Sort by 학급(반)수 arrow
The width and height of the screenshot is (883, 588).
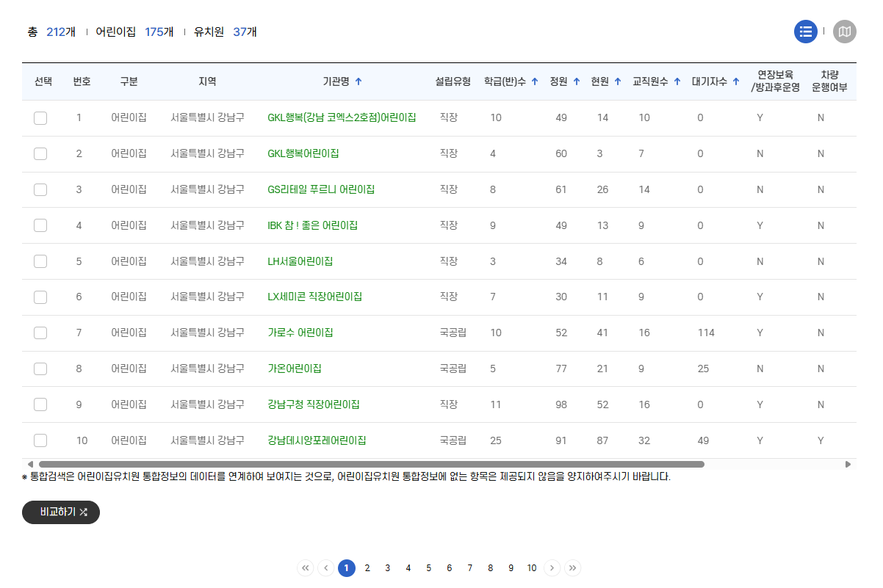coord(535,81)
